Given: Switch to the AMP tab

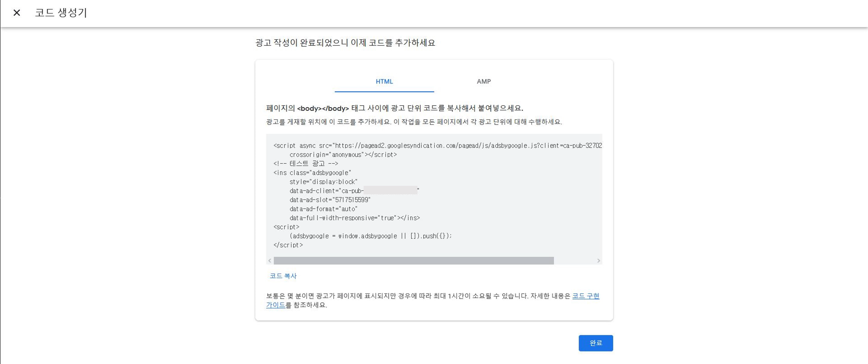Looking at the screenshot, I should point(484,81).
